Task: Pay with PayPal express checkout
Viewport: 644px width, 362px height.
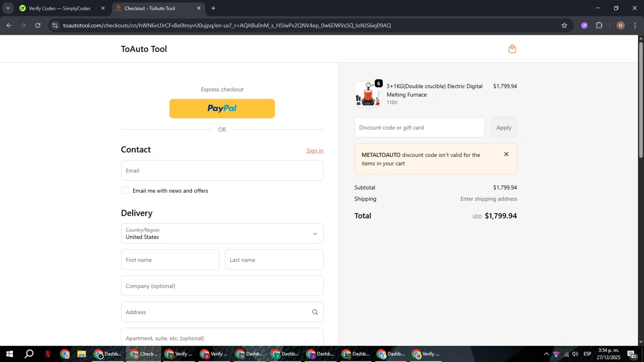Action: coord(222,109)
